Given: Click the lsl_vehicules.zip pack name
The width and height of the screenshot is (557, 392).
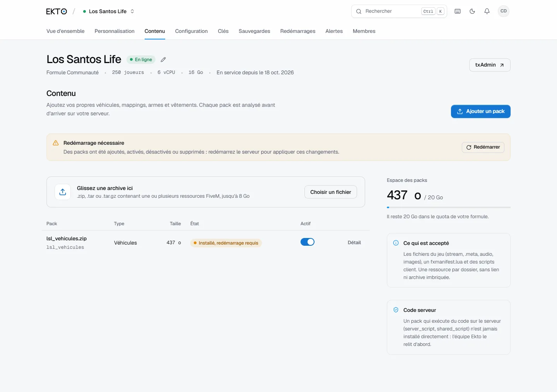Looking at the screenshot, I should coord(67,239).
